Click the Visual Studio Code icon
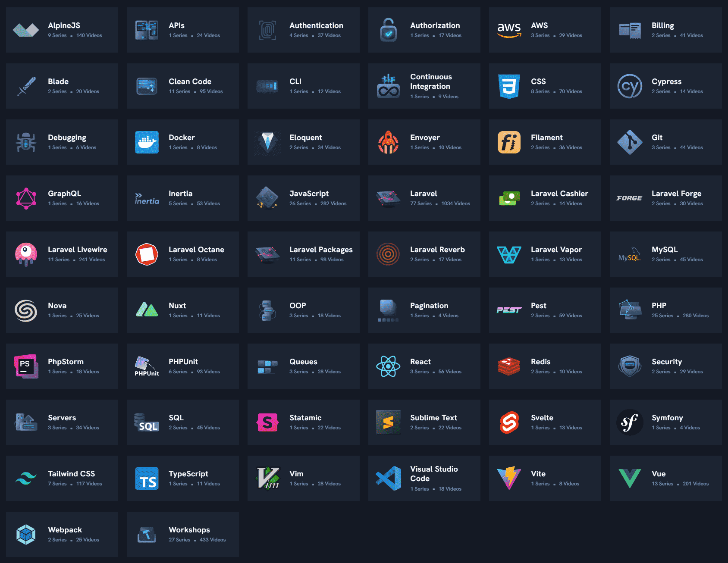 [x=388, y=479]
